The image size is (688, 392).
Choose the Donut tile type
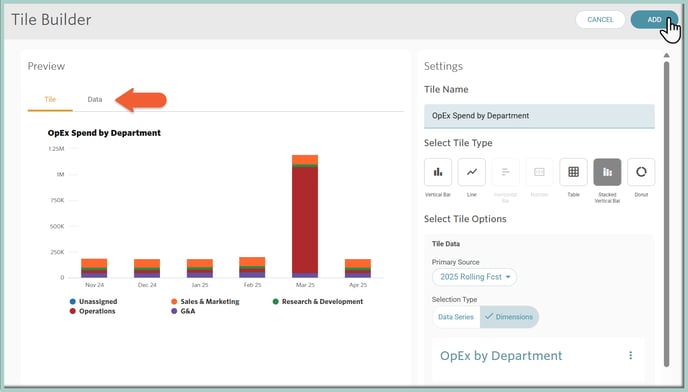pyautogui.click(x=641, y=172)
